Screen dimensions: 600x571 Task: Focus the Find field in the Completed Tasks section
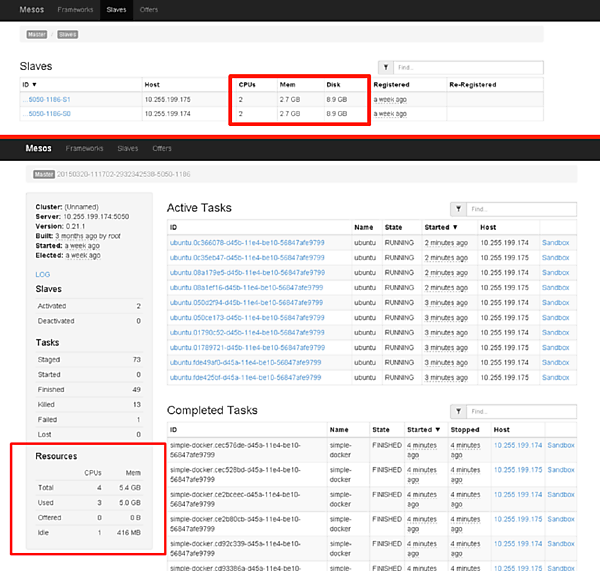522,411
